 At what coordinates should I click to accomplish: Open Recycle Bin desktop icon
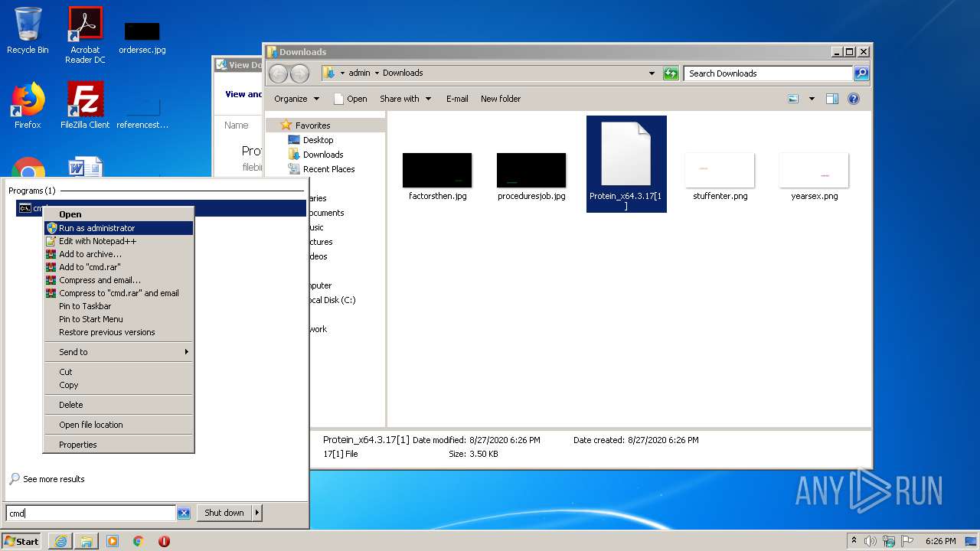[x=28, y=31]
